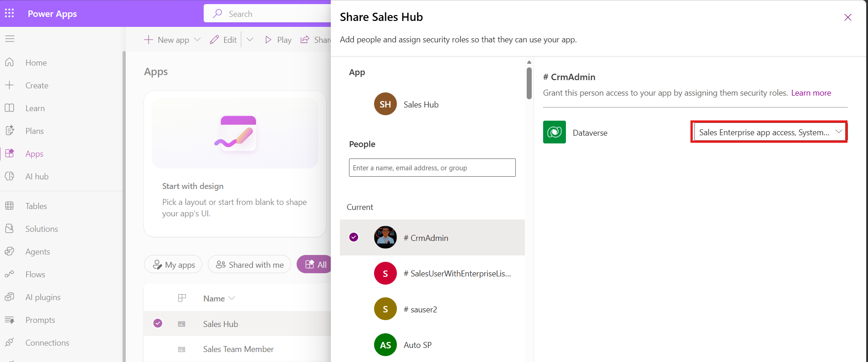Click the CrmAdmin profile picture

385,237
